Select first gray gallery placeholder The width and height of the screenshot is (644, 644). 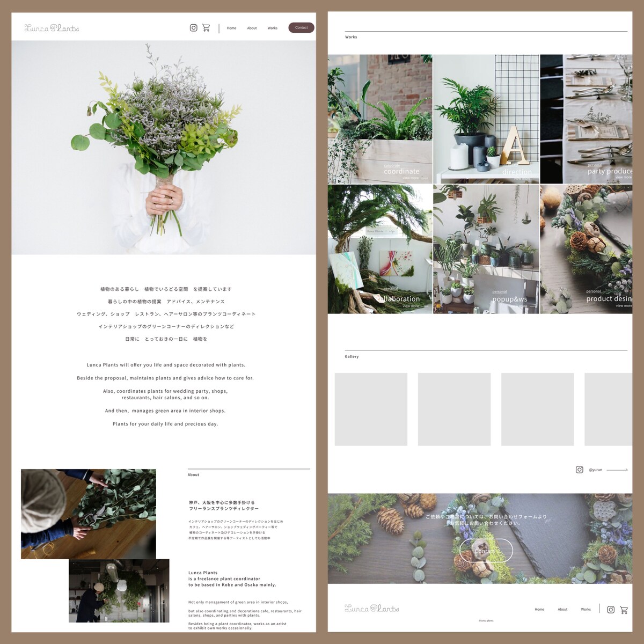pos(371,409)
